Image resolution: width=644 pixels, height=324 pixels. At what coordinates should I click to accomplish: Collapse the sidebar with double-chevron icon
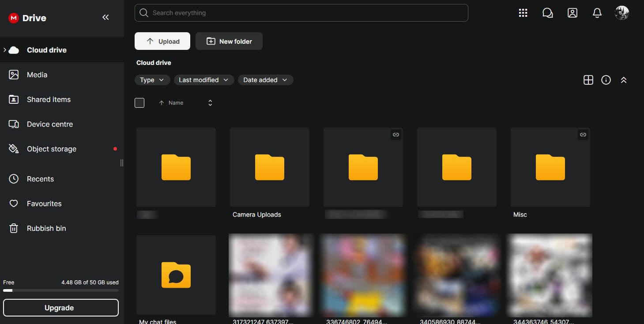105,17
